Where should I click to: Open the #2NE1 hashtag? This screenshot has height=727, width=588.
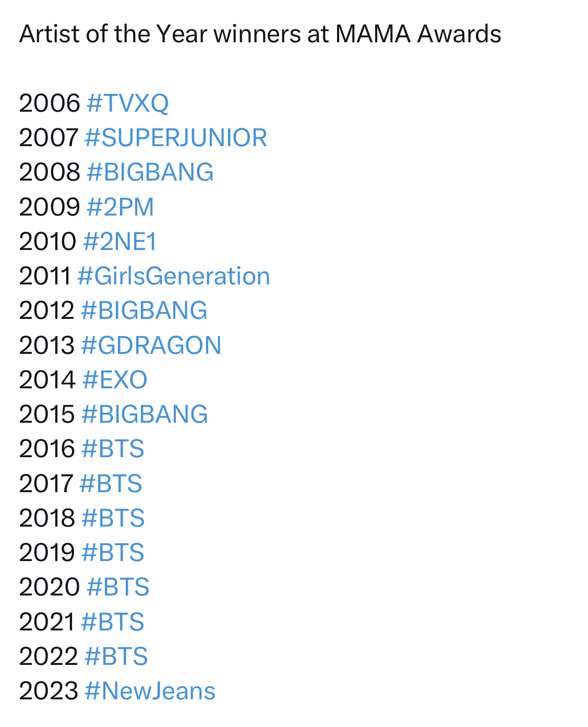point(119,242)
